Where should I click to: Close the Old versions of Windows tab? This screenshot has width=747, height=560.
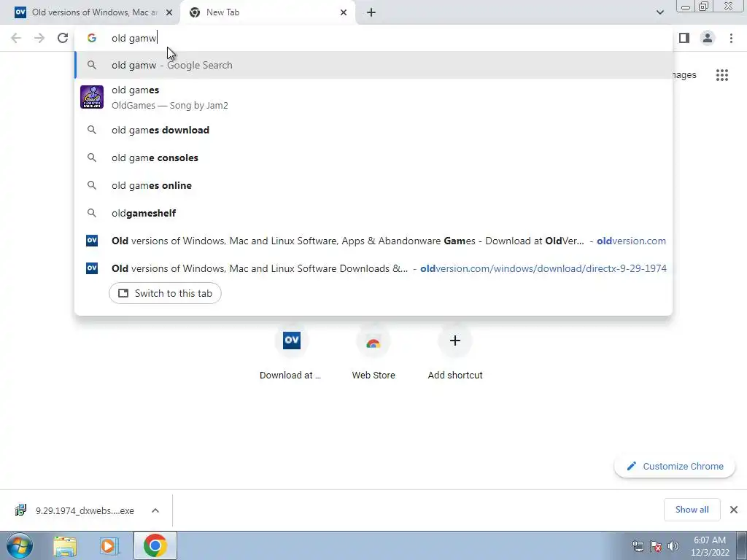169,12
